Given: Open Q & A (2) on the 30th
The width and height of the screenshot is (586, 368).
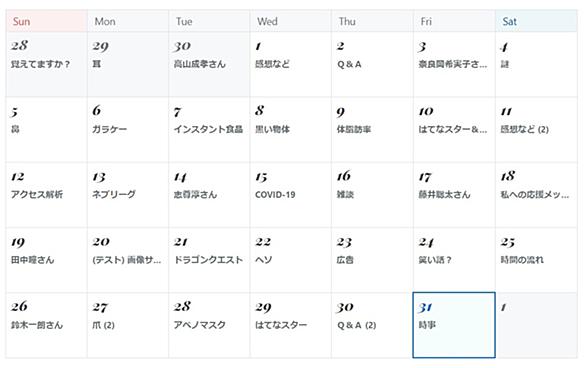Looking at the screenshot, I should click(357, 325).
